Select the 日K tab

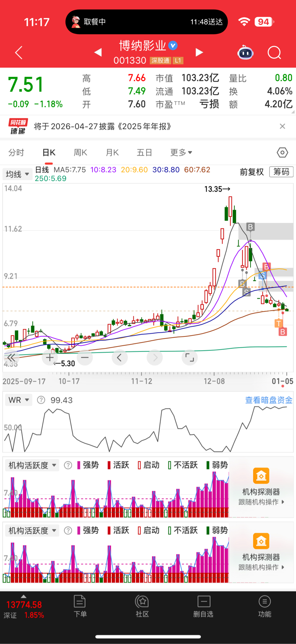[49, 152]
